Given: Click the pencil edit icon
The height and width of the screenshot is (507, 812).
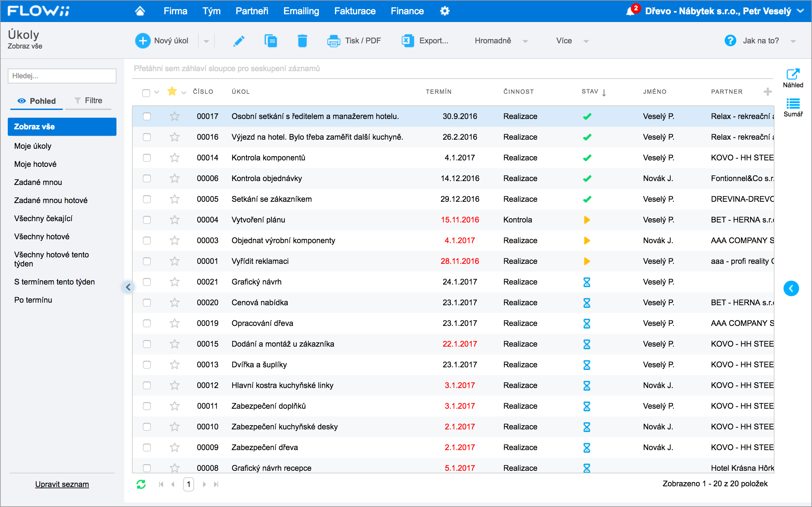Looking at the screenshot, I should (239, 41).
